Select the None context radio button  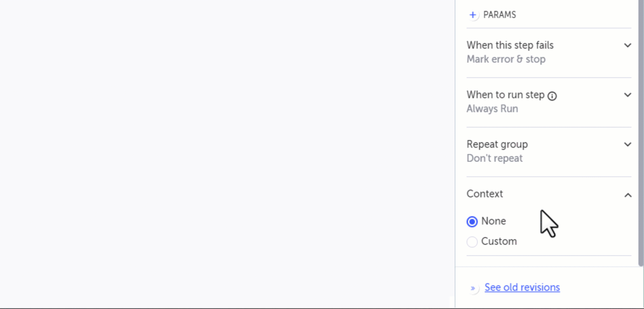(472, 222)
